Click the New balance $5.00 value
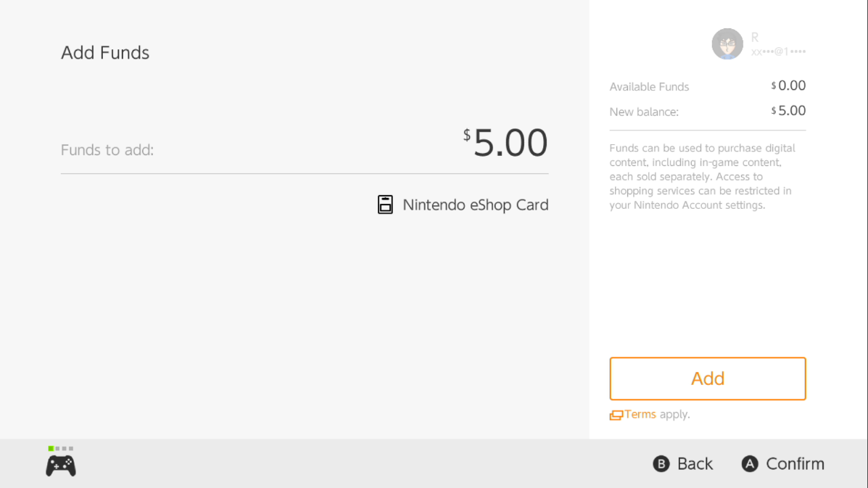The image size is (868, 488). click(x=788, y=111)
